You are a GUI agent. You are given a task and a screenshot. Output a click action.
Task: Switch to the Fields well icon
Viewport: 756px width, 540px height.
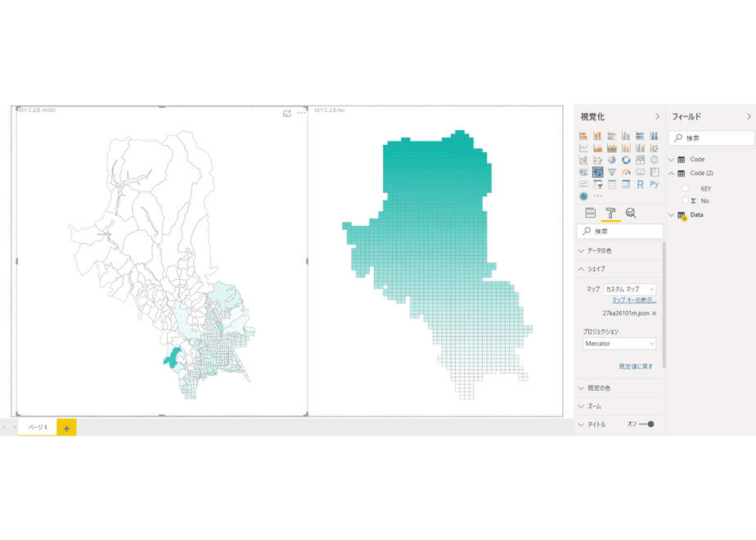pyautogui.click(x=590, y=213)
